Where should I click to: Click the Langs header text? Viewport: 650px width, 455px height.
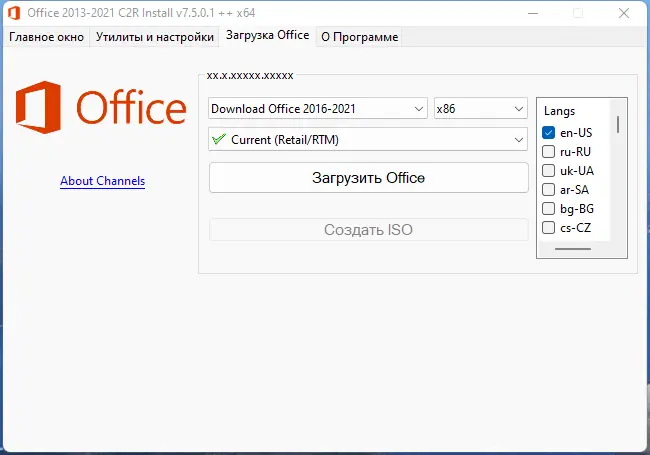(x=559, y=111)
